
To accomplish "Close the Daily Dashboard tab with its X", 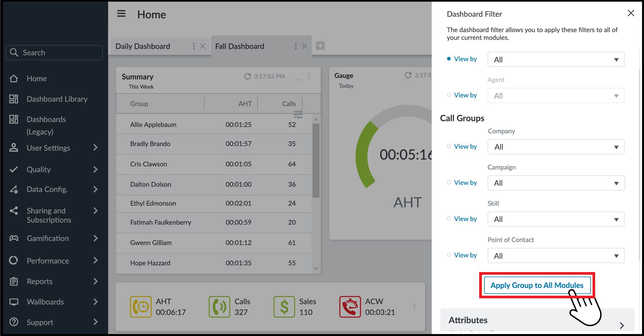I will coord(203,46).
